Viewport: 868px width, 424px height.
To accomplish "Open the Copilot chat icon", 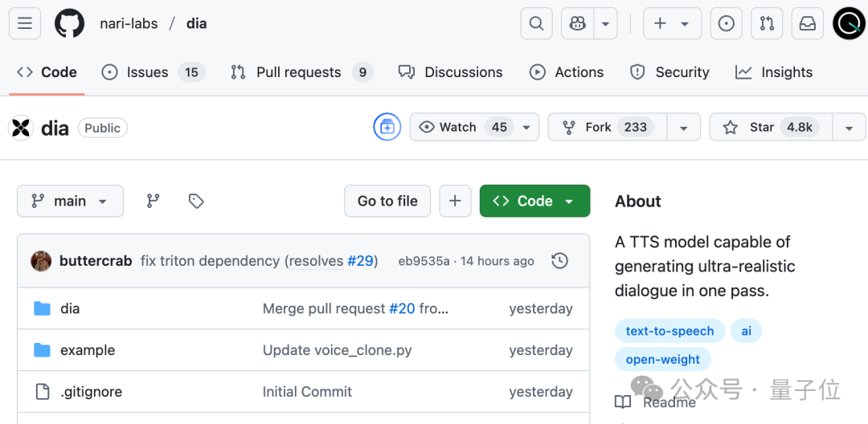I will click(577, 23).
